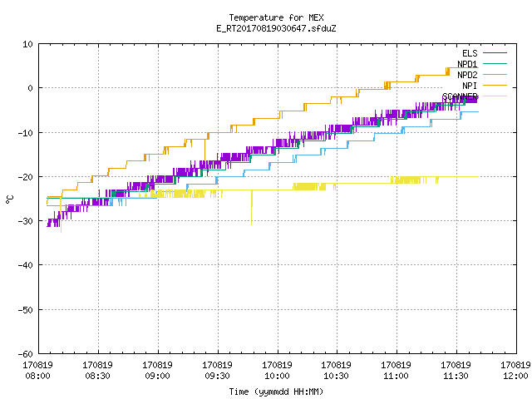Click the NPD2 legend label
Image resolution: width=532 pixels, height=399 pixels.
click(x=467, y=75)
